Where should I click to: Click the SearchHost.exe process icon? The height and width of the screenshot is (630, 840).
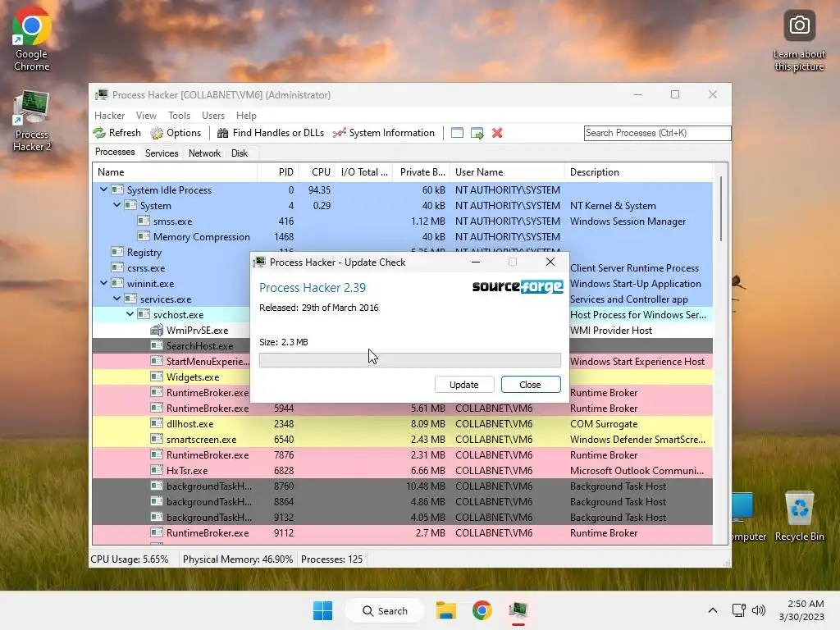pyautogui.click(x=157, y=345)
